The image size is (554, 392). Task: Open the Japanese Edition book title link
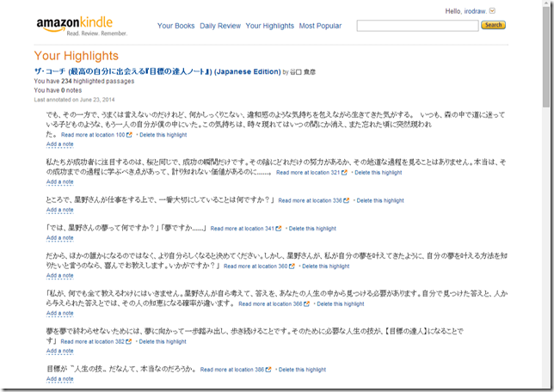tap(157, 71)
